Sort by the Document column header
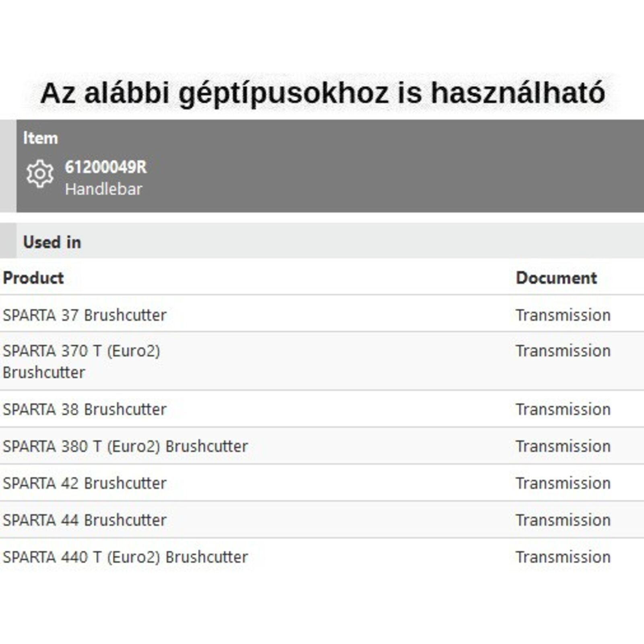Screen dimensions: 644x644 click(556, 278)
